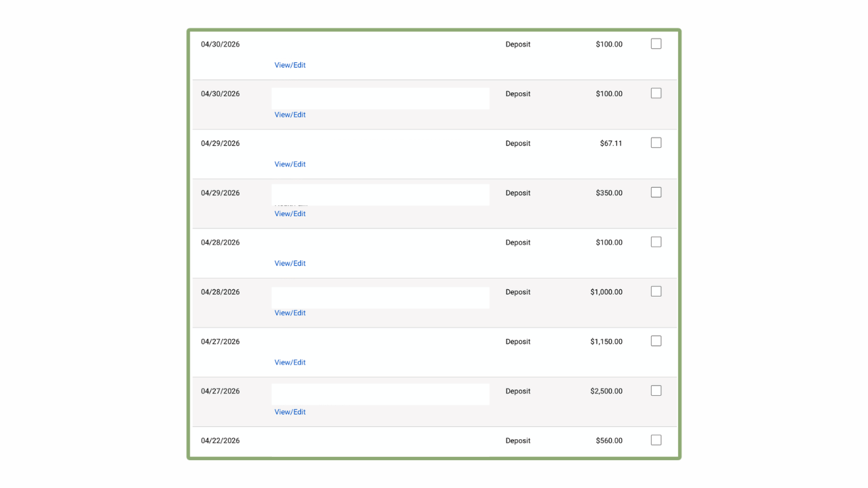Select the Deposit label on the $560.00 row
Screen dimensions: 868x488
[x=518, y=440]
